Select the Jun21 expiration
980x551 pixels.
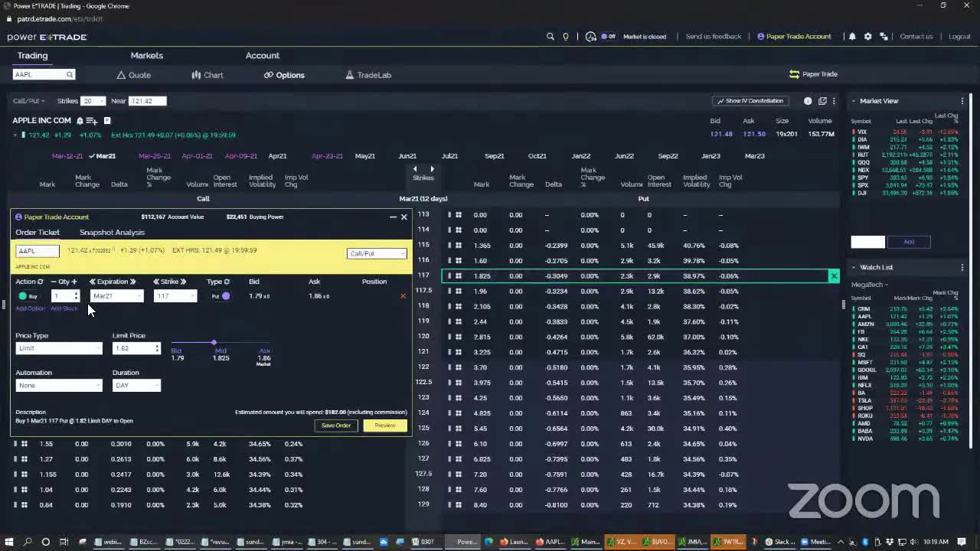(407, 156)
